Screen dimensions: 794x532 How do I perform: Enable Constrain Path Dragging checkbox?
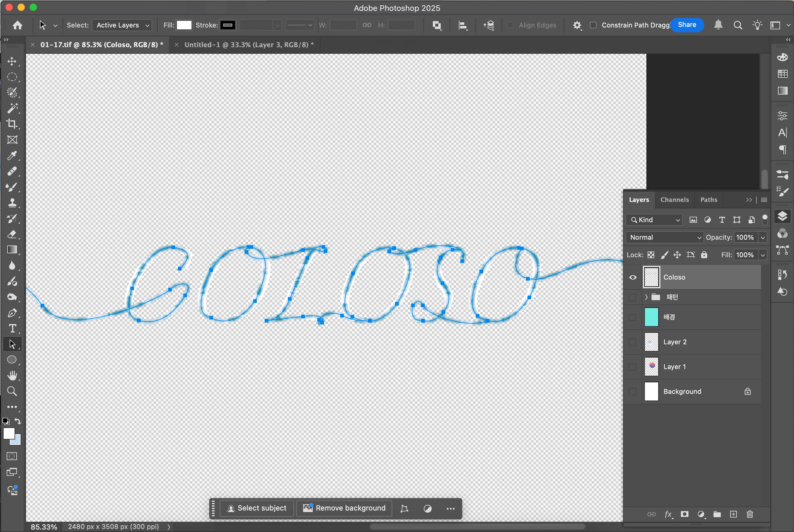pos(593,25)
